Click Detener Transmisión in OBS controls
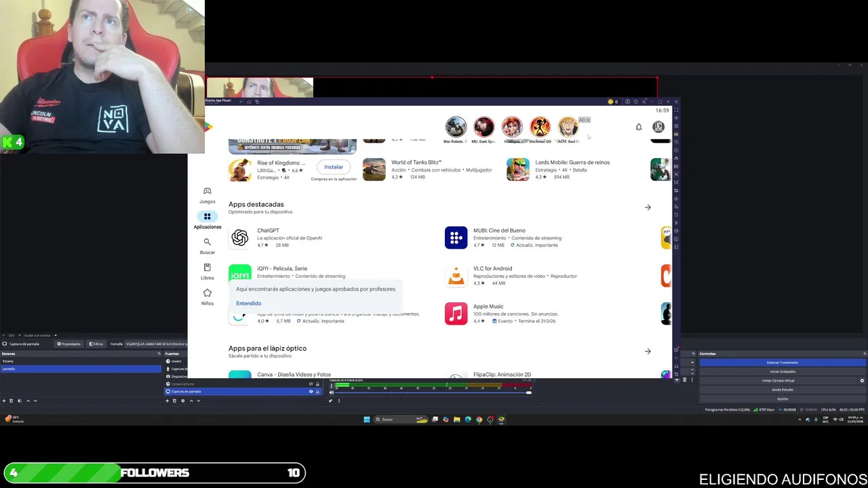Viewport: 868px width, 488px height. pyautogui.click(x=783, y=363)
